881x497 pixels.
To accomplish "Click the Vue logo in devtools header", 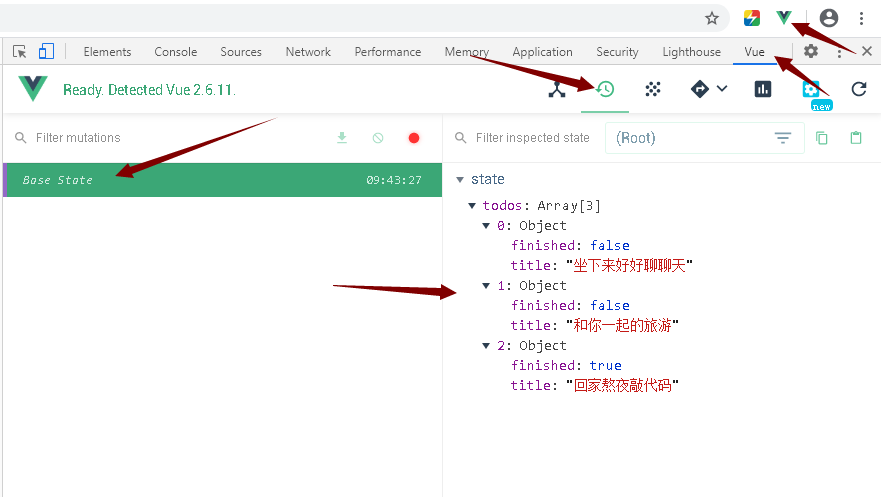I will pos(33,88).
